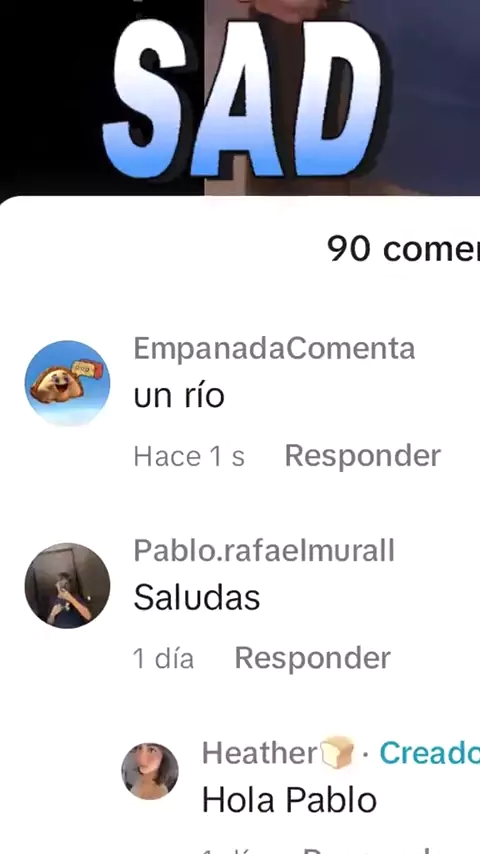The image size is (480, 854).
Task: Tap the cut-off Responder under Hola Pablo
Action: (376, 850)
